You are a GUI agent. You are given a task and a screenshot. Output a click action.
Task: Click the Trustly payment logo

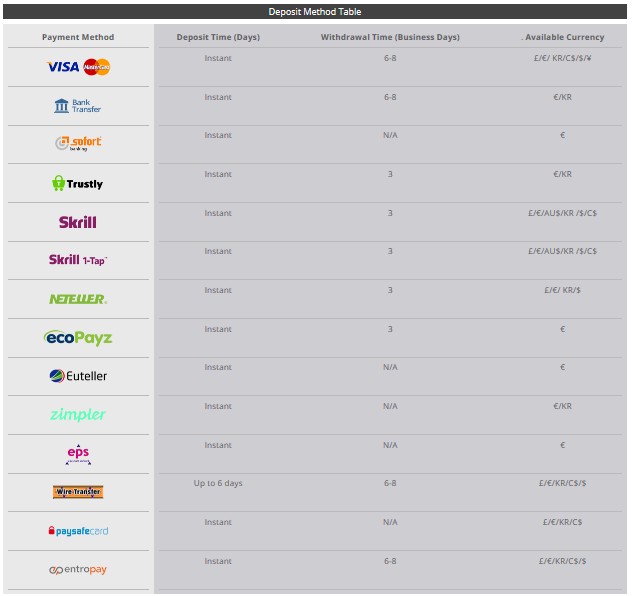(77, 183)
